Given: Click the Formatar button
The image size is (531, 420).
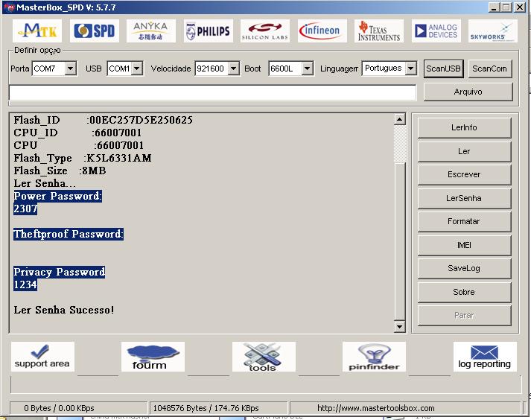Looking at the screenshot, I should click(464, 221).
